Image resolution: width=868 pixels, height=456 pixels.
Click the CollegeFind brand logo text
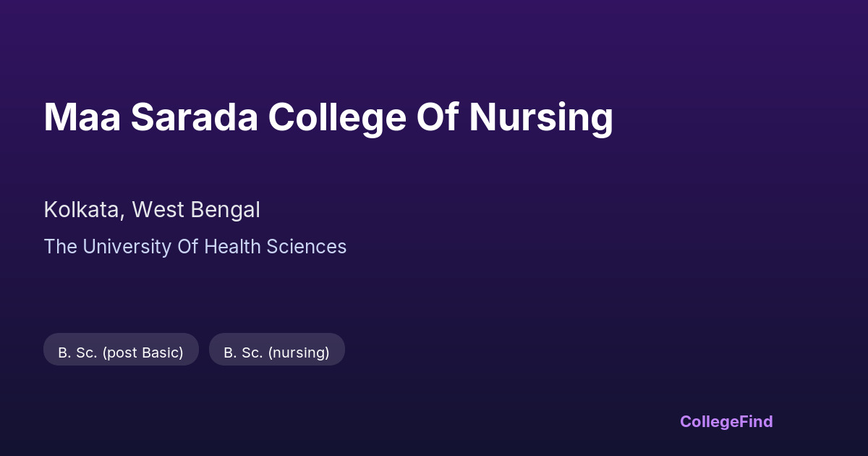click(726, 421)
